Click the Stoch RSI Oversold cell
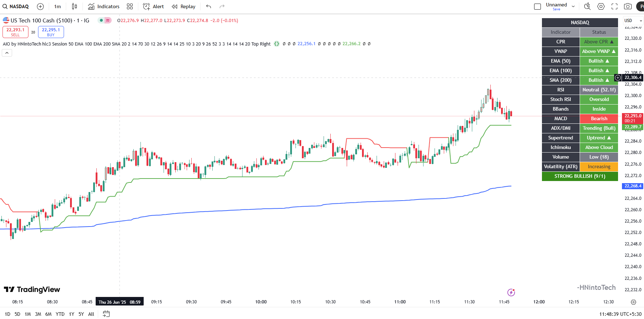The image size is (644, 319). 599,99
